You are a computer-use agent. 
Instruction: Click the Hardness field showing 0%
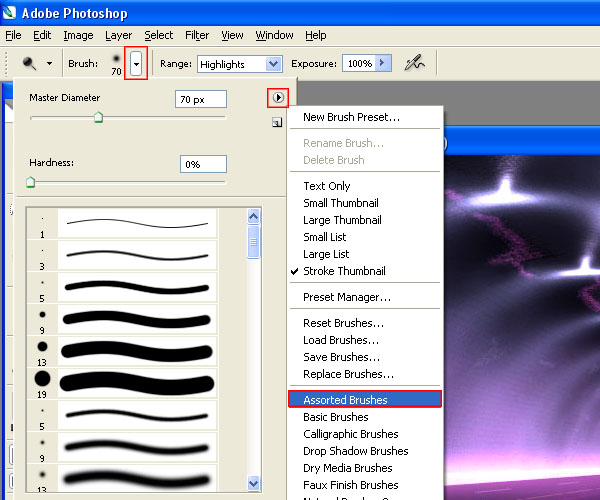(x=203, y=164)
